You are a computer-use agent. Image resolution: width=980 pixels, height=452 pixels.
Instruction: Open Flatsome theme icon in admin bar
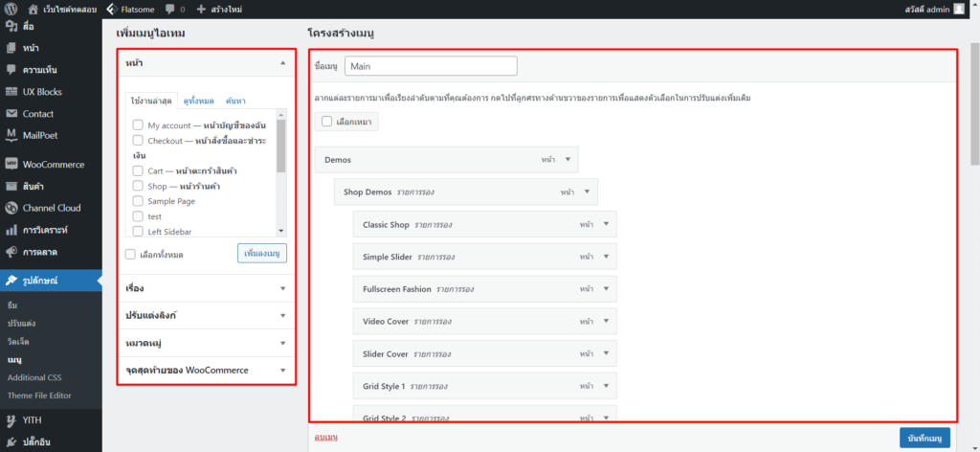111,10
